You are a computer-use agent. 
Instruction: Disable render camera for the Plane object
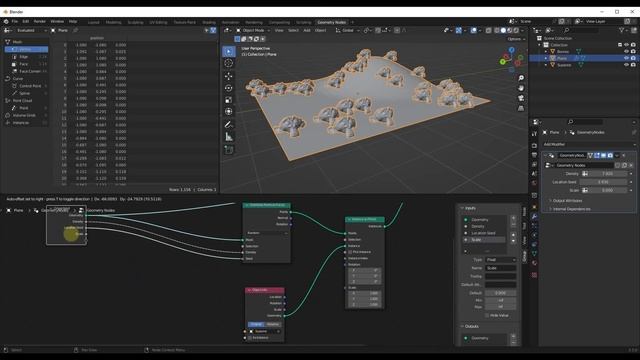(633, 58)
